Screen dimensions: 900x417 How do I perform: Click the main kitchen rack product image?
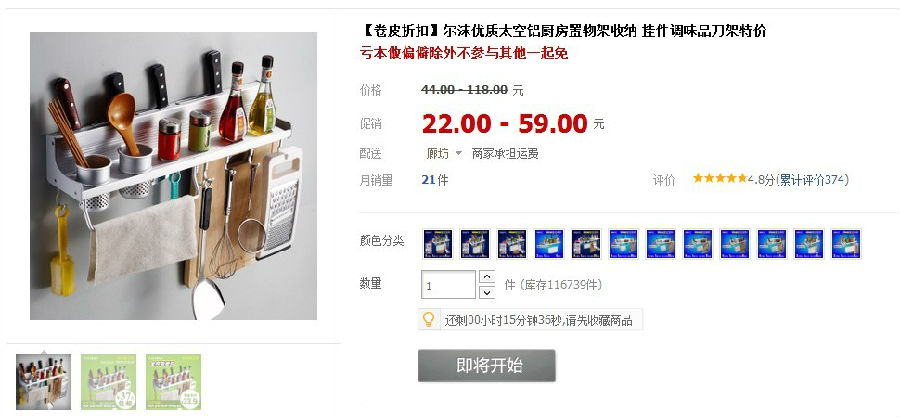coord(173,176)
